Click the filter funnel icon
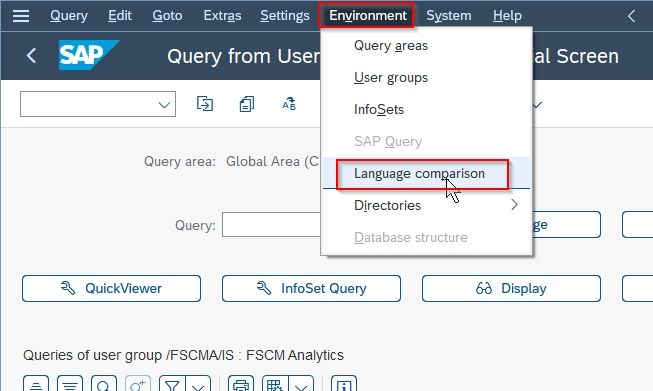Image resolution: width=653 pixels, height=391 pixels. coord(172,384)
